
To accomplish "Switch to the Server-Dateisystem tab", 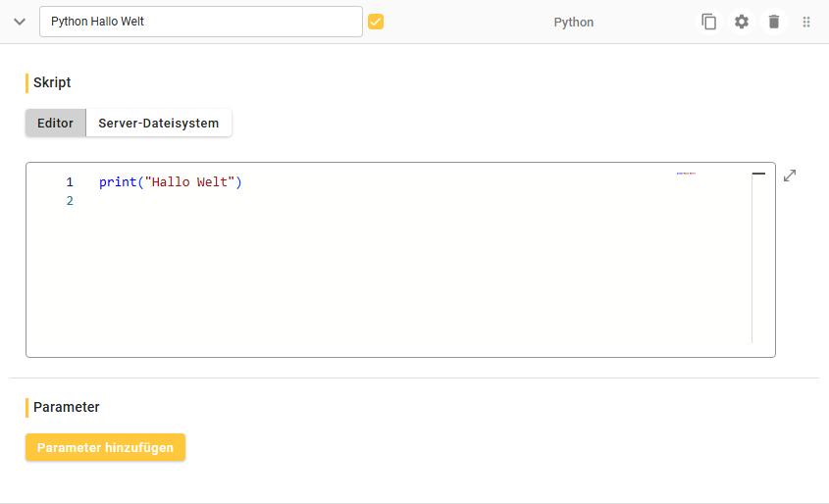I will click(x=159, y=124).
